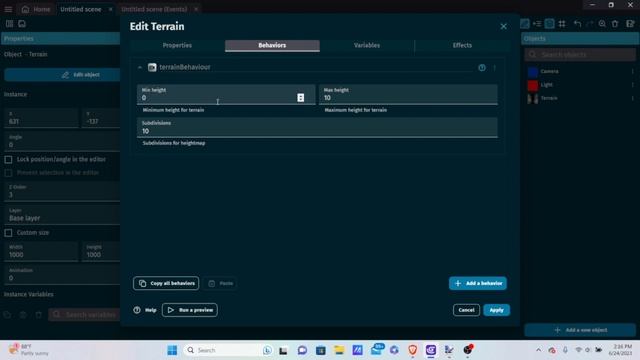Open Terrain object options menu
This screenshot has width=640, height=360.
point(632,98)
